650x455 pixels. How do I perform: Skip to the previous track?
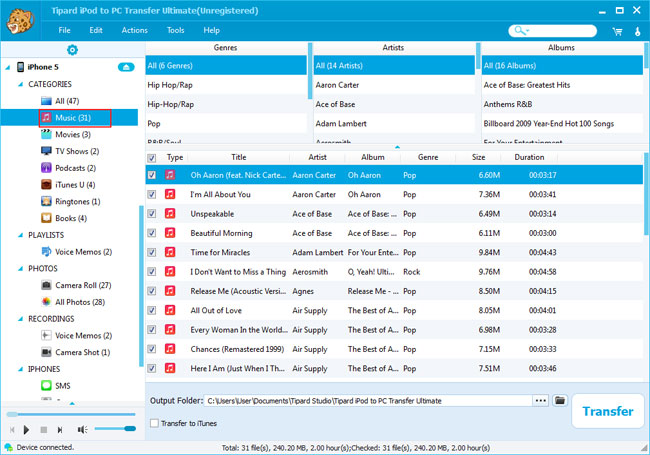tap(12, 430)
